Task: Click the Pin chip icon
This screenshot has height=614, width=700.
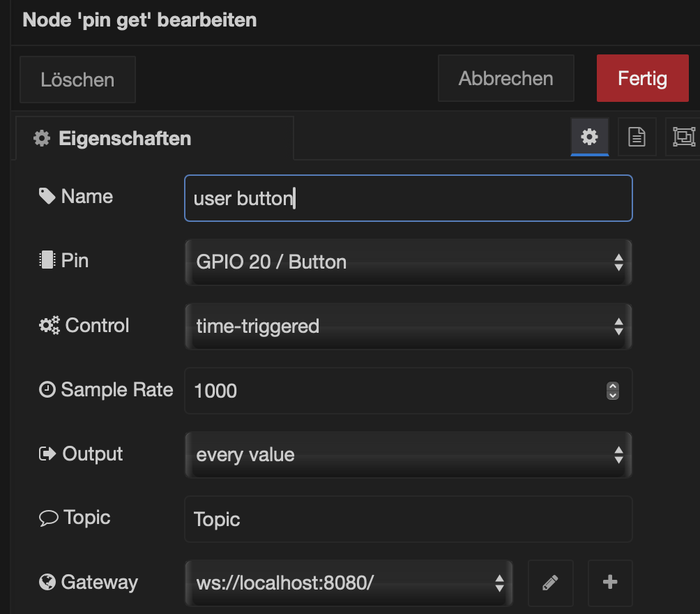Action: tap(47, 261)
